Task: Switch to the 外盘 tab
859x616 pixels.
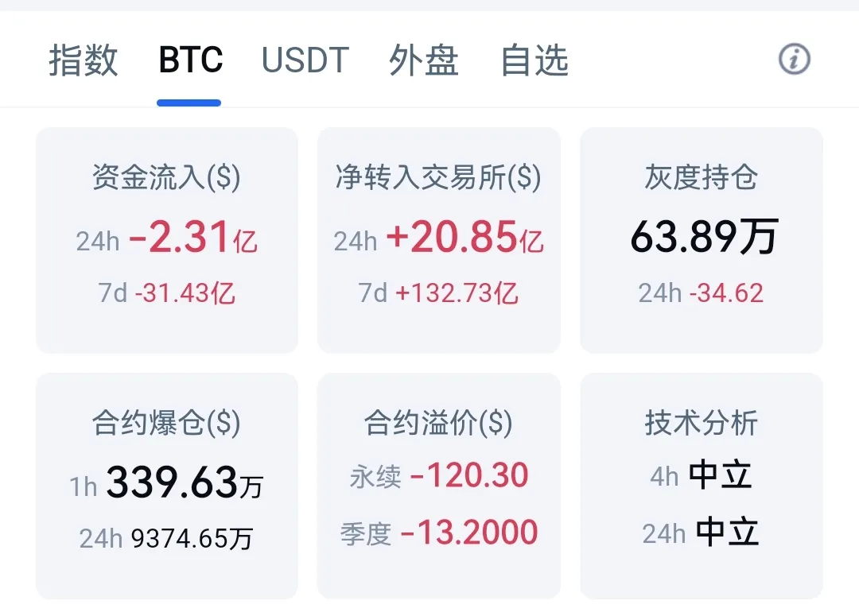Action: 423,60
